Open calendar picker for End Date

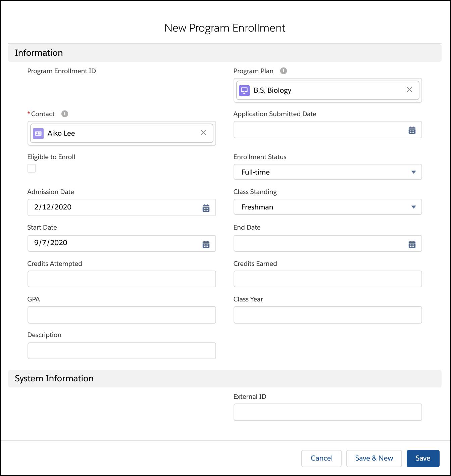pyautogui.click(x=412, y=244)
